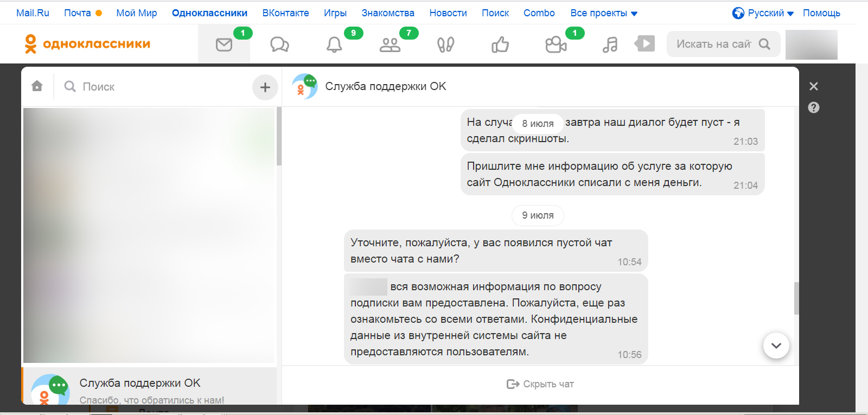
Task: Open the music note icon
Action: pyautogui.click(x=610, y=44)
